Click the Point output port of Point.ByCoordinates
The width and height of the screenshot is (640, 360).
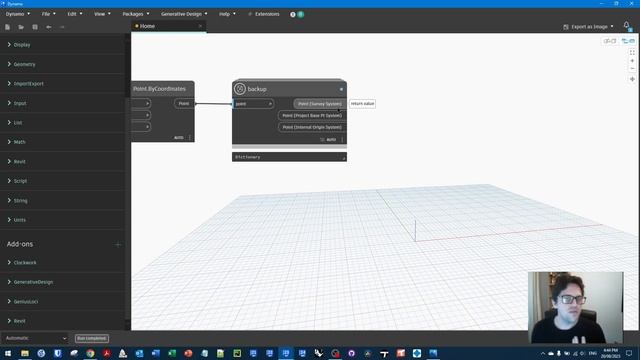184,104
